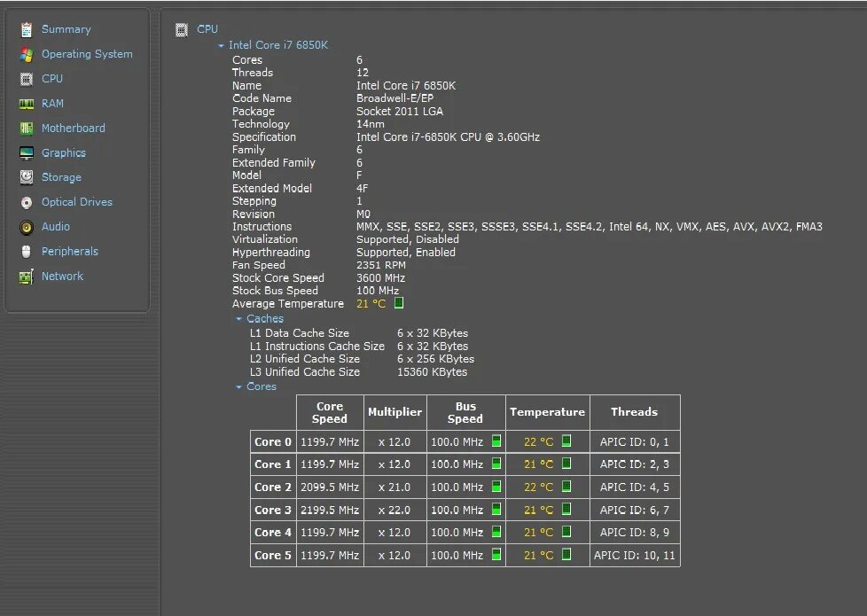Select the Code Name value Broadwell-E/EP

click(x=394, y=98)
